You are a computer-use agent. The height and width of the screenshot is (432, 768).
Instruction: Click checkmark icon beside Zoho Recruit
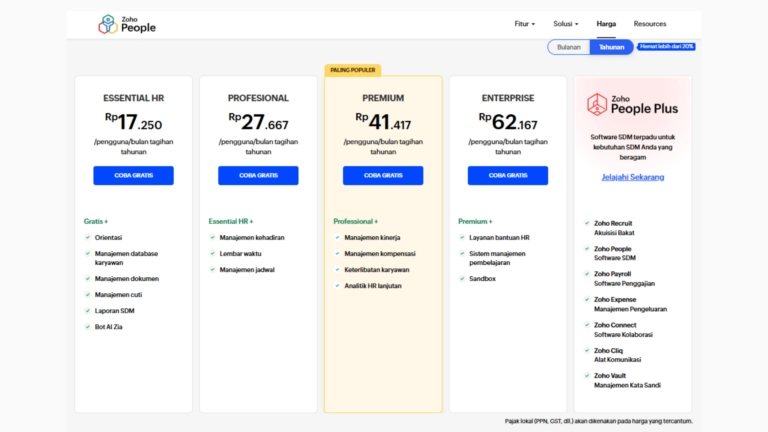(586, 223)
